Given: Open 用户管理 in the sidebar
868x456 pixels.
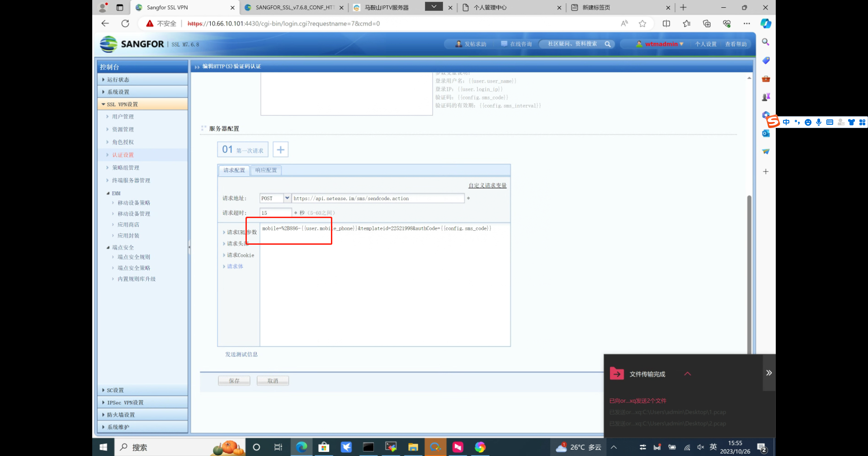Looking at the screenshot, I should coord(123,117).
